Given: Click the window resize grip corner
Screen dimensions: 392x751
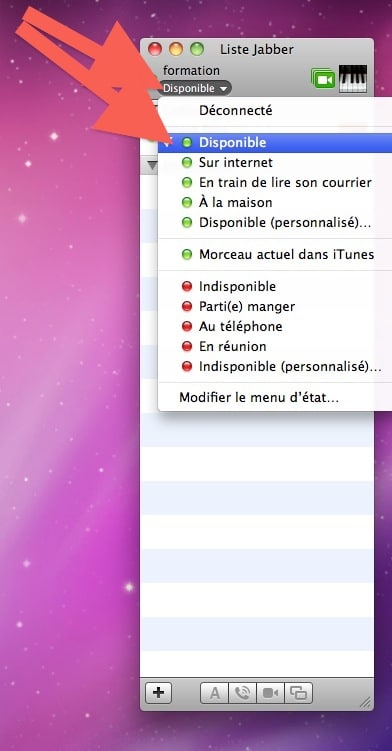Looking at the screenshot, I should [x=365, y=702].
